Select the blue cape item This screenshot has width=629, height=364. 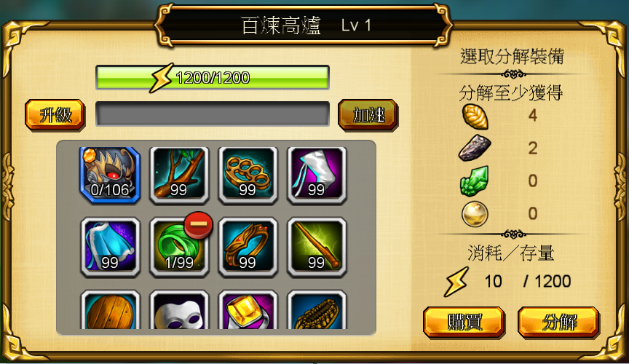coord(110,248)
